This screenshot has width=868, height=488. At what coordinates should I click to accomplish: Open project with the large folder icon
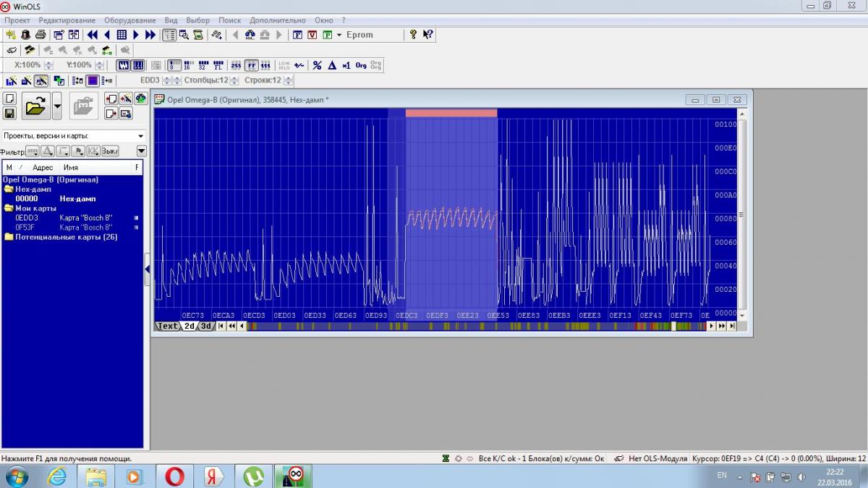coord(35,107)
